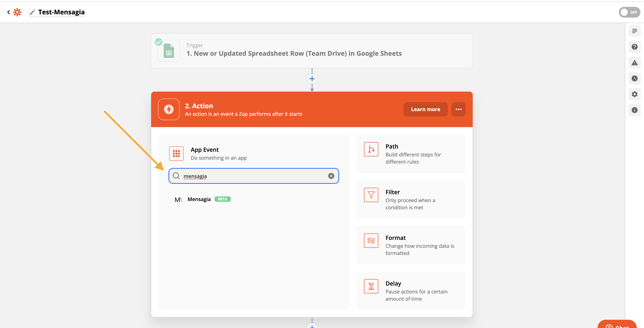Click into the app search field

(253, 176)
